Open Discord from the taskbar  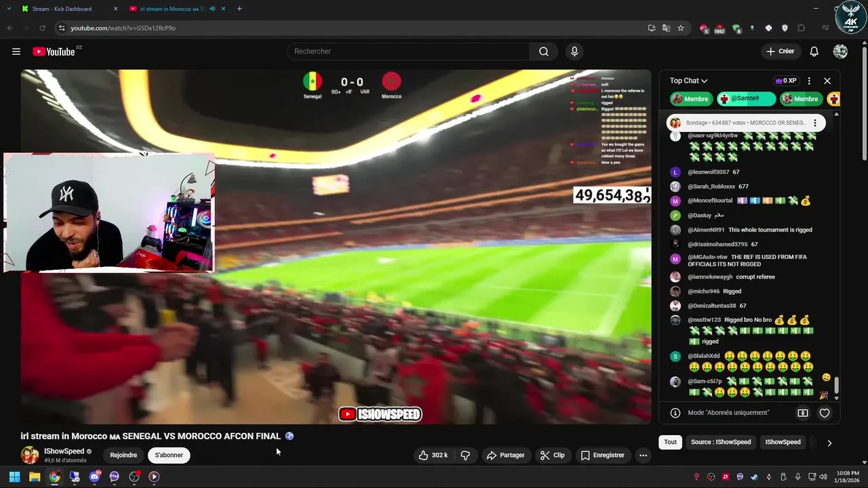(x=94, y=476)
